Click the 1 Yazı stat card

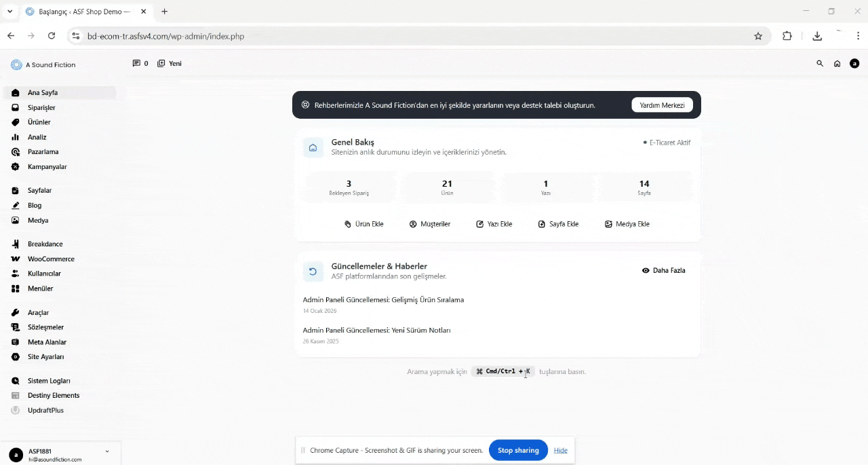pyautogui.click(x=546, y=188)
